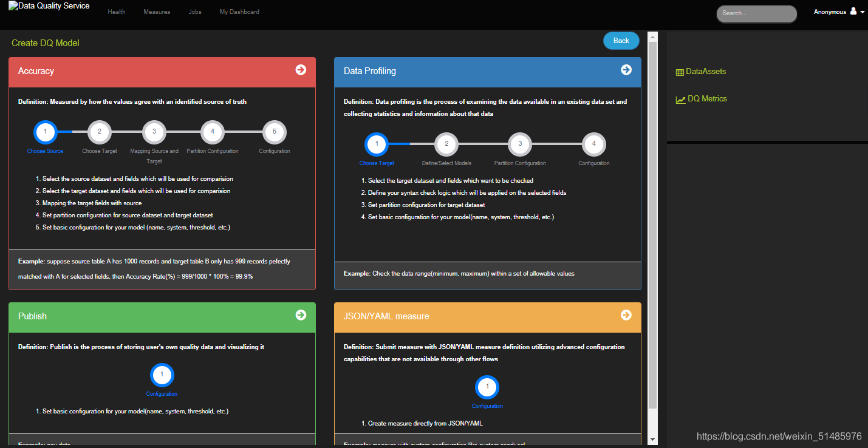Expand the Anonymous user dropdown caret
Screen dimensions: 868x448
coord(863,12)
